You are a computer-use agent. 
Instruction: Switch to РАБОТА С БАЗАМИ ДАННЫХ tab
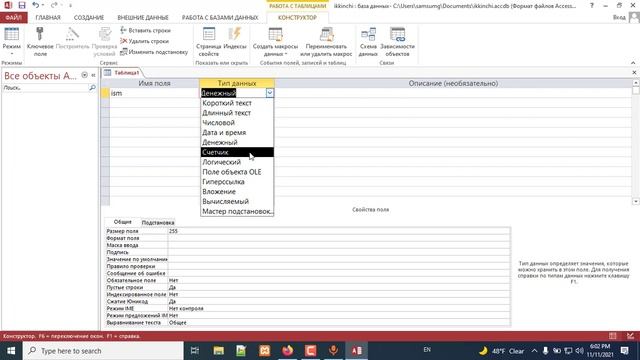click(x=220, y=18)
